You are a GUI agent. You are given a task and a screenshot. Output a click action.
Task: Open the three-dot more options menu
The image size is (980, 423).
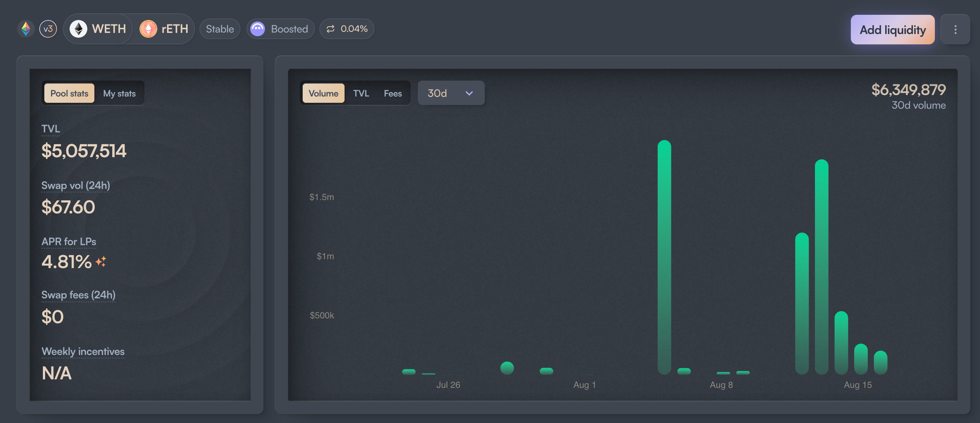point(955,30)
